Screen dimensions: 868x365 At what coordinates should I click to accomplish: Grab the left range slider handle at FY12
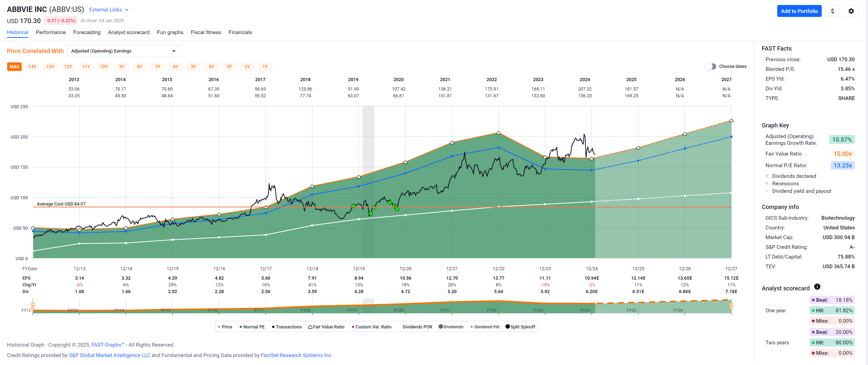tap(33, 306)
